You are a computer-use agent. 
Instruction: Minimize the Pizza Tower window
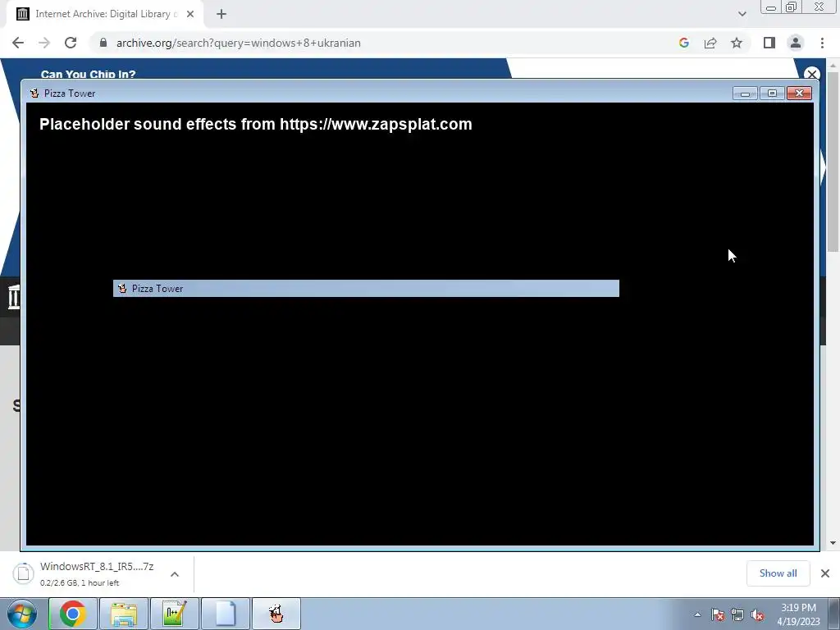click(745, 94)
